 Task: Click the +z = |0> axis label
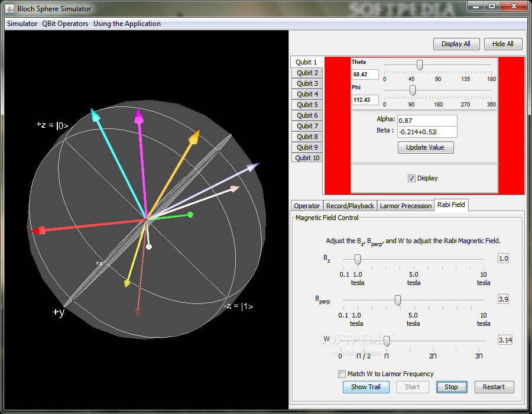pyautogui.click(x=52, y=125)
